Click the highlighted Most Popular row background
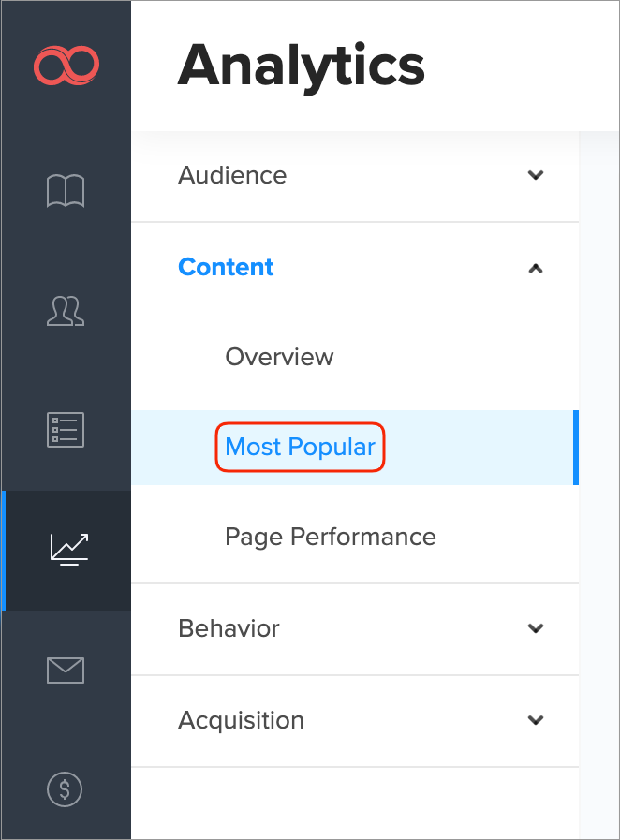 [x=478, y=448]
